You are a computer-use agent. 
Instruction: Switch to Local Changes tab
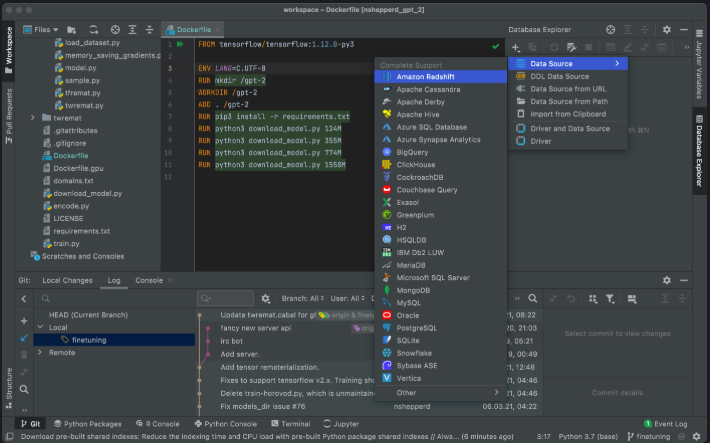[67, 280]
